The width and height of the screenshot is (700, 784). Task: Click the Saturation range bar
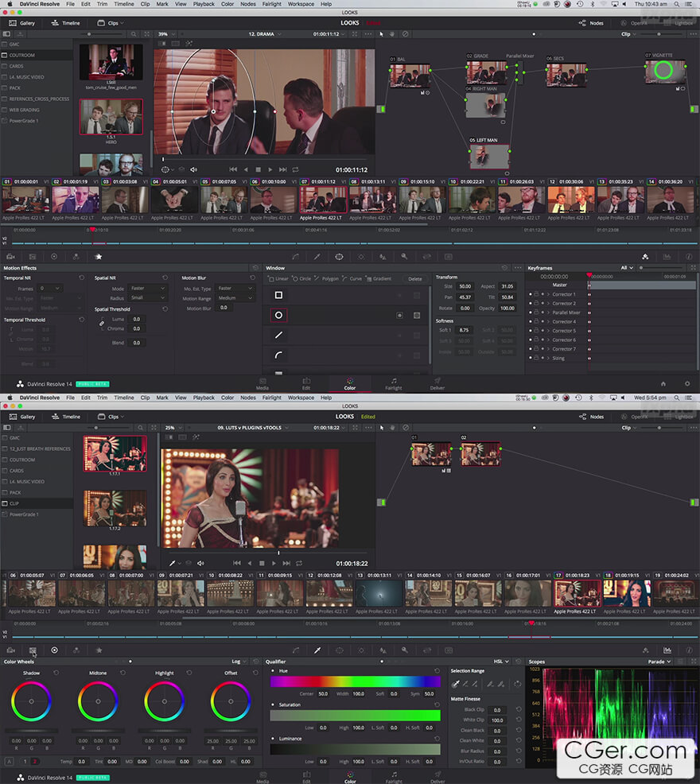356,716
